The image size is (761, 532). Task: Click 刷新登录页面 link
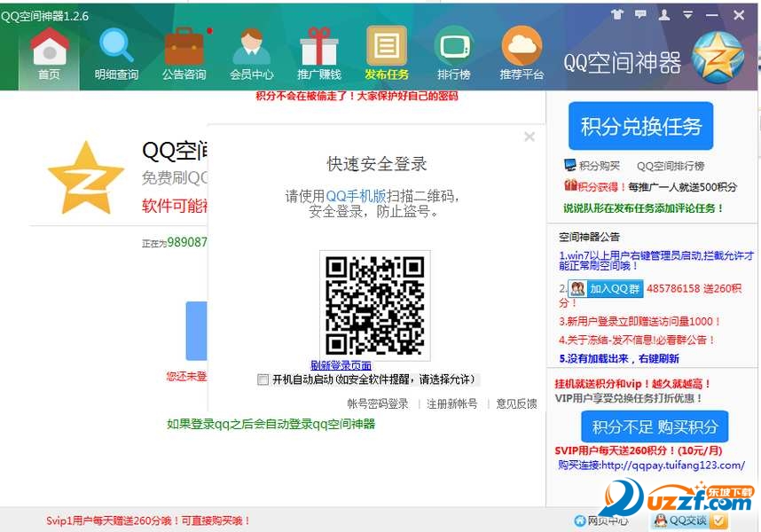tap(341, 365)
